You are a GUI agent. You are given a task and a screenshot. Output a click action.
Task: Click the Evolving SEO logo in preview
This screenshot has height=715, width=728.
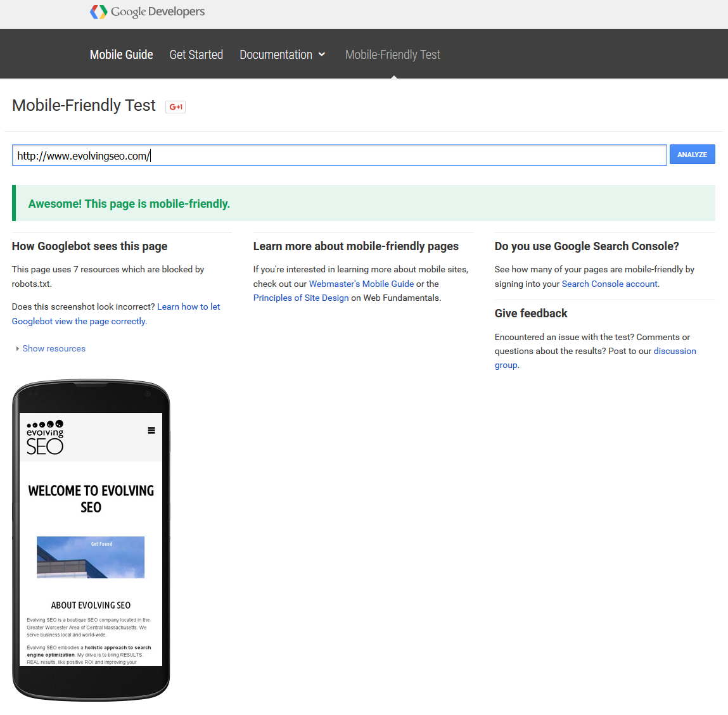tap(45, 438)
